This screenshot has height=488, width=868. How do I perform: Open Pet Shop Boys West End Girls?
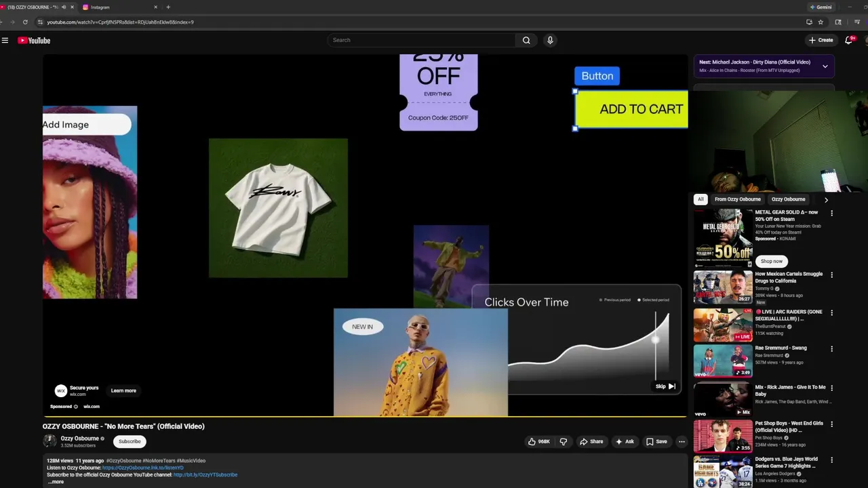(723, 436)
